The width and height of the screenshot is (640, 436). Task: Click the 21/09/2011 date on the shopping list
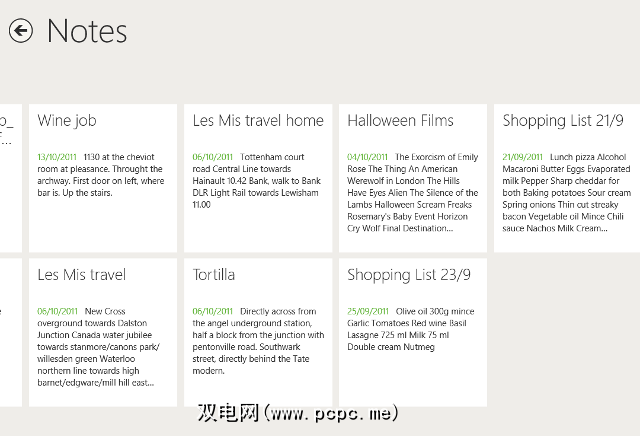(522, 157)
